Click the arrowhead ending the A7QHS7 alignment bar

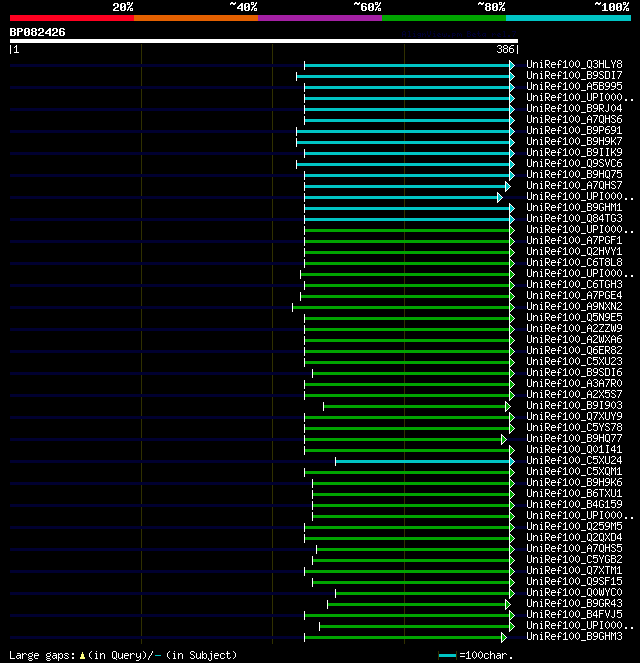508,186
